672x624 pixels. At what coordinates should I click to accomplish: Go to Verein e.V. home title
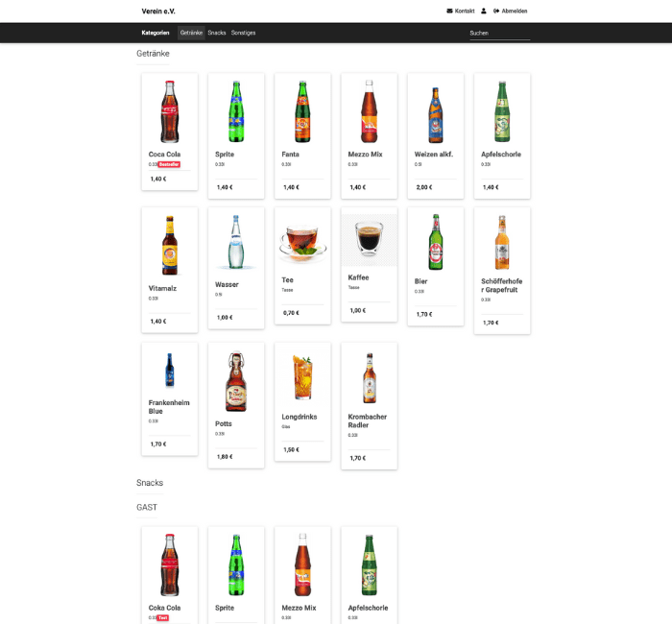coord(158,12)
